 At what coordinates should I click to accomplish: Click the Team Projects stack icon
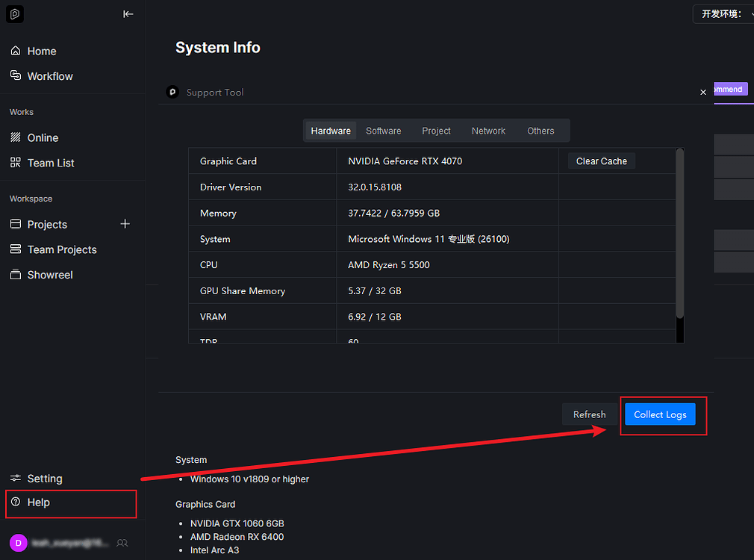click(x=16, y=249)
